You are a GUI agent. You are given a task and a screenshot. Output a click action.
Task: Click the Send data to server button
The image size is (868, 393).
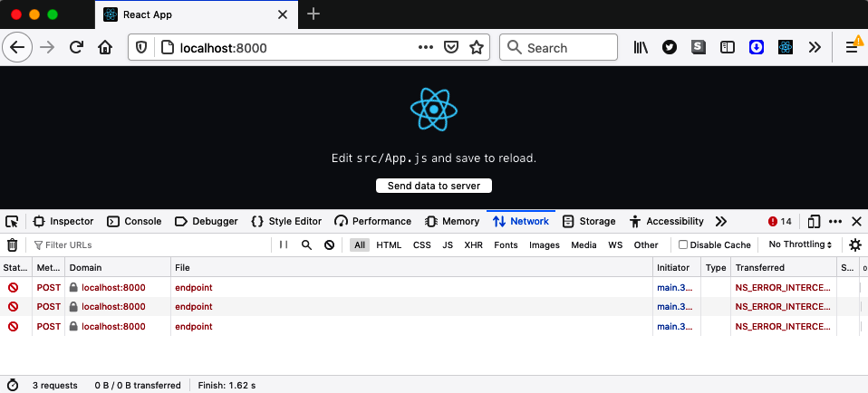[434, 186]
